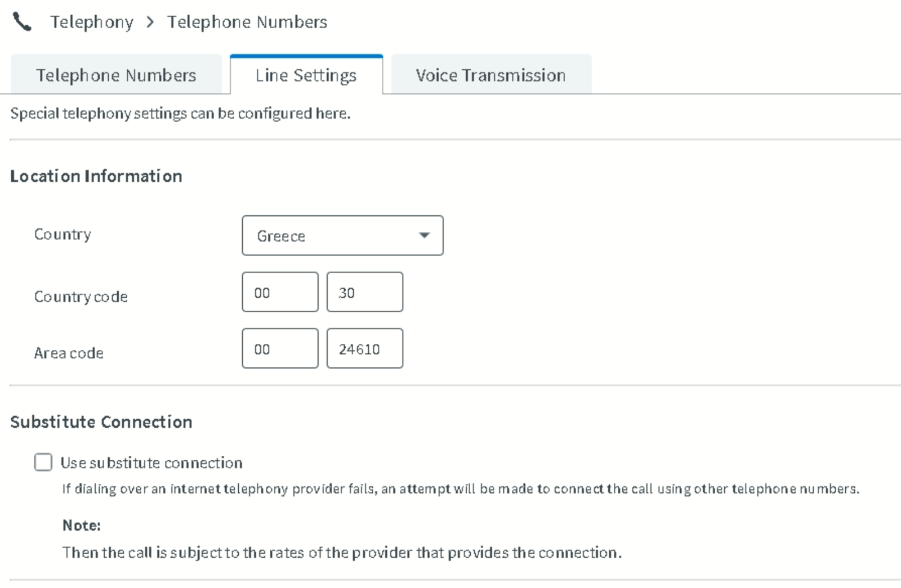Open the Telephony breadcrumb link
901x588 pixels.
click(x=92, y=22)
